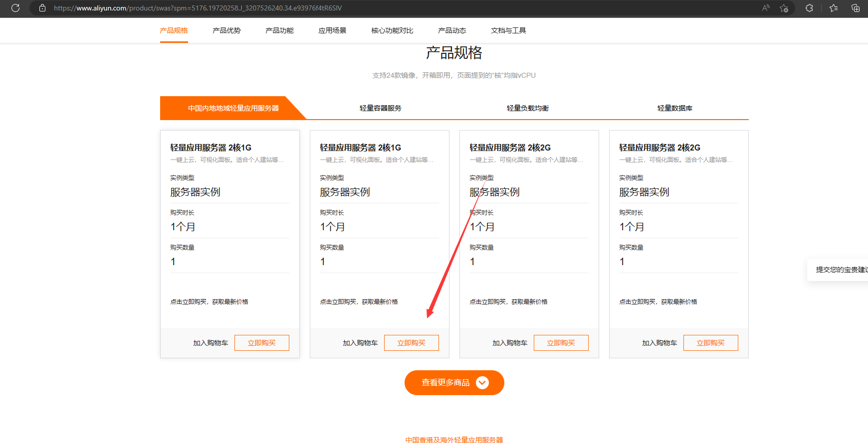
Task: Expand more products with 查看更多商品
Action: 454,383
